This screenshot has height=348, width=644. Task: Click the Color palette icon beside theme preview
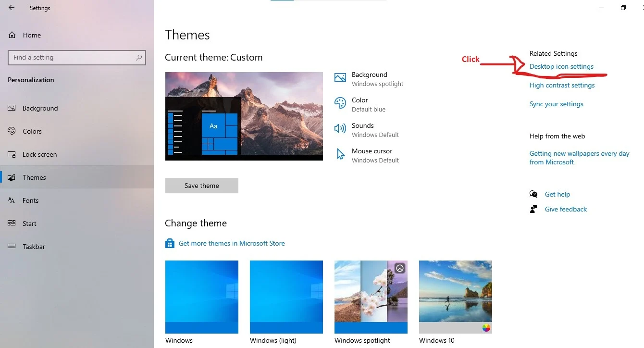tap(340, 103)
